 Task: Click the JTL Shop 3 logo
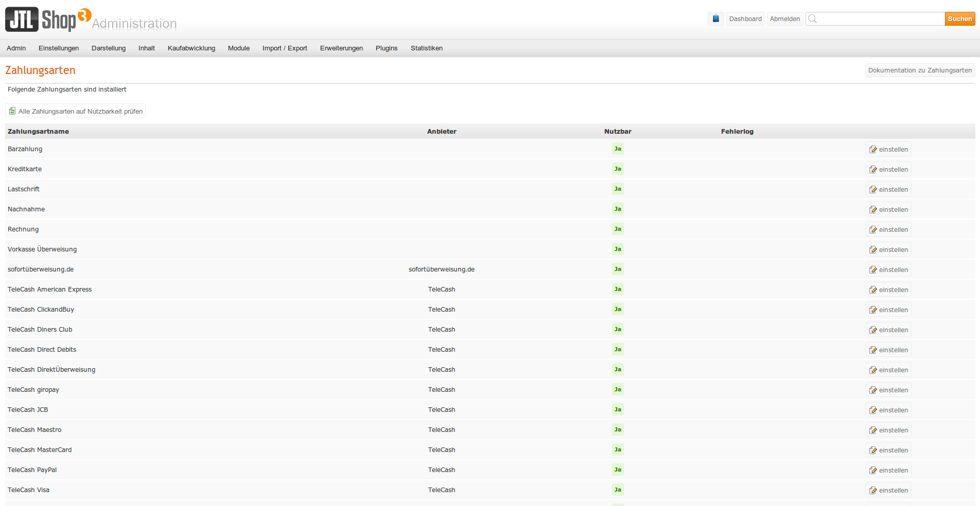[48, 20]
